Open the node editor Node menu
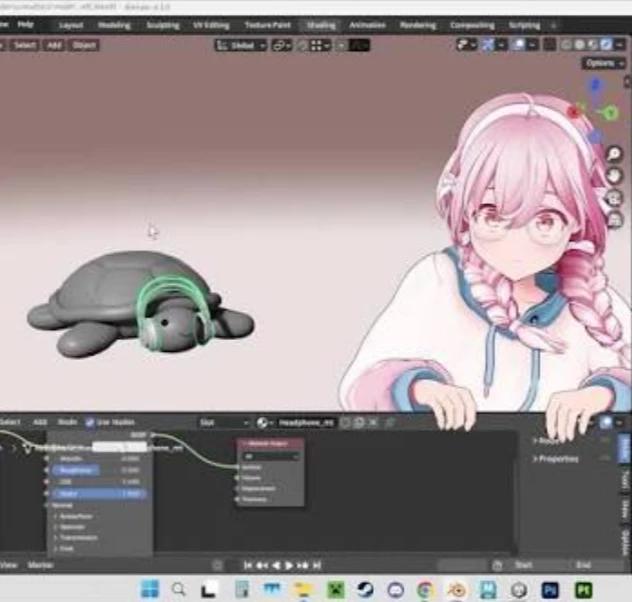Image resolution: width=632 pixels, height=602 pixels. (67, 422)
